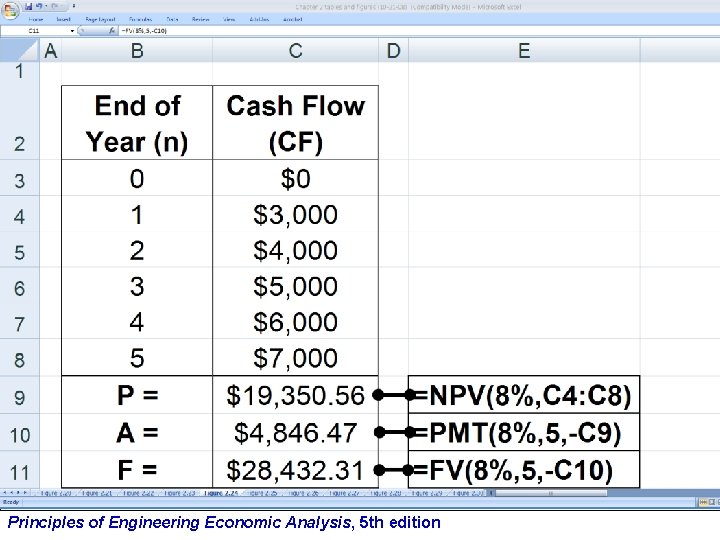This screenshot has width=720, height=540.
Task: Click the 'P =' label cell
Action: 137,395
